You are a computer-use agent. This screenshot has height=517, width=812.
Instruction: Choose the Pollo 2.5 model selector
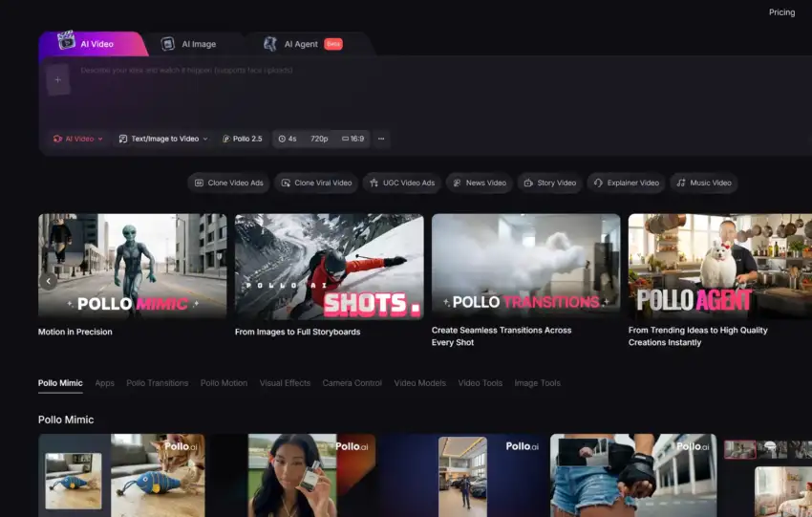click(243, 139)
